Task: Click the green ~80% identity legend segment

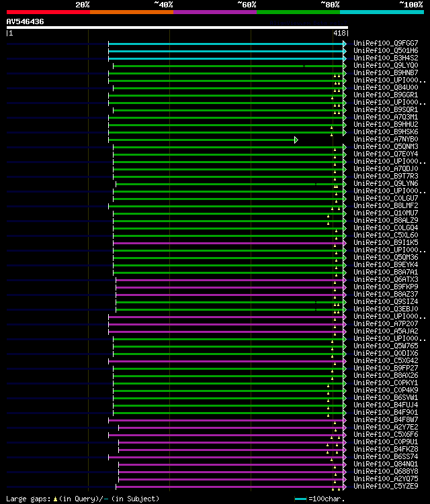Action: pos(298,12)
